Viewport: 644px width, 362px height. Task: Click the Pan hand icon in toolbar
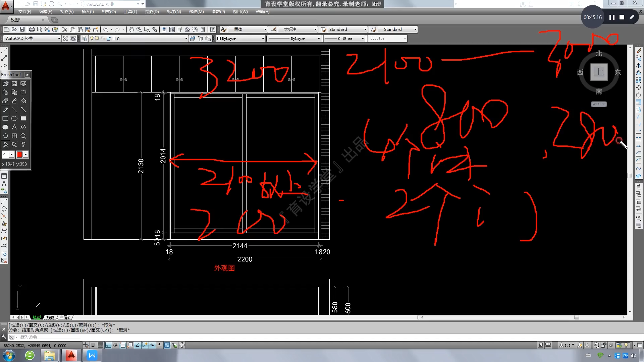pos(131,29)
